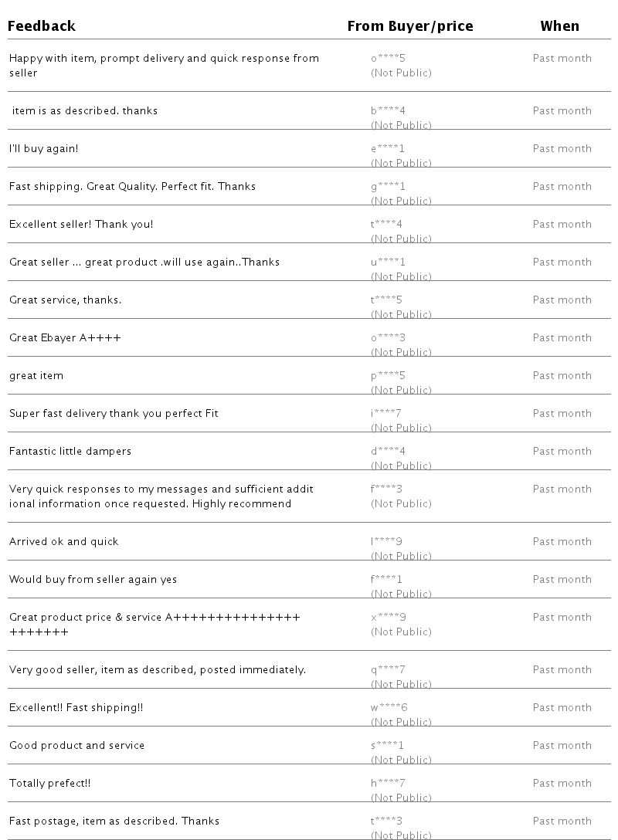Click "Arrived ok and quick" comment
Image resolution: width=618 pixels, height=840 pixels.
64,541
